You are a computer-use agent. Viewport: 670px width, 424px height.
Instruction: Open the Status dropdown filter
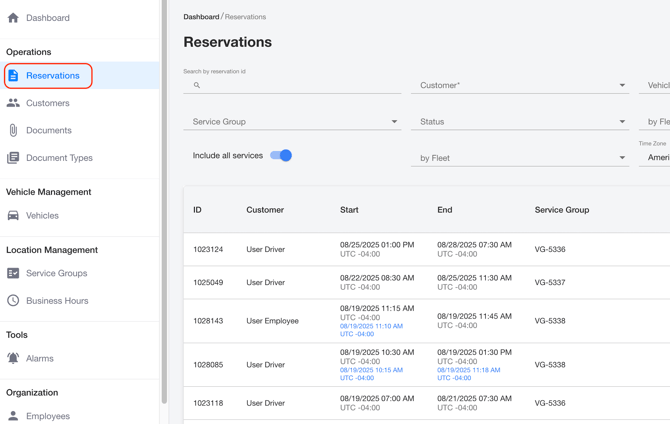point(520,122)
